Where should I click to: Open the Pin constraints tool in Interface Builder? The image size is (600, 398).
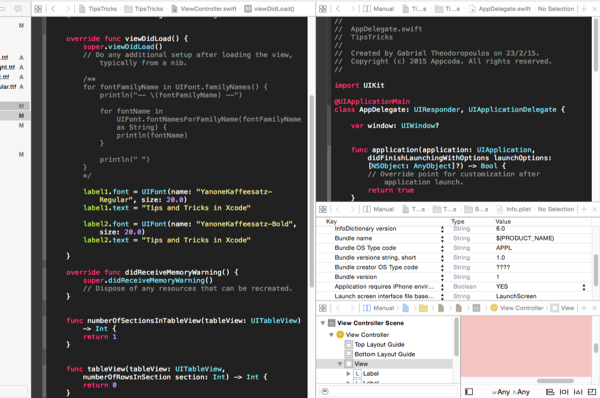pyautogui.click(x=564, y=392)
